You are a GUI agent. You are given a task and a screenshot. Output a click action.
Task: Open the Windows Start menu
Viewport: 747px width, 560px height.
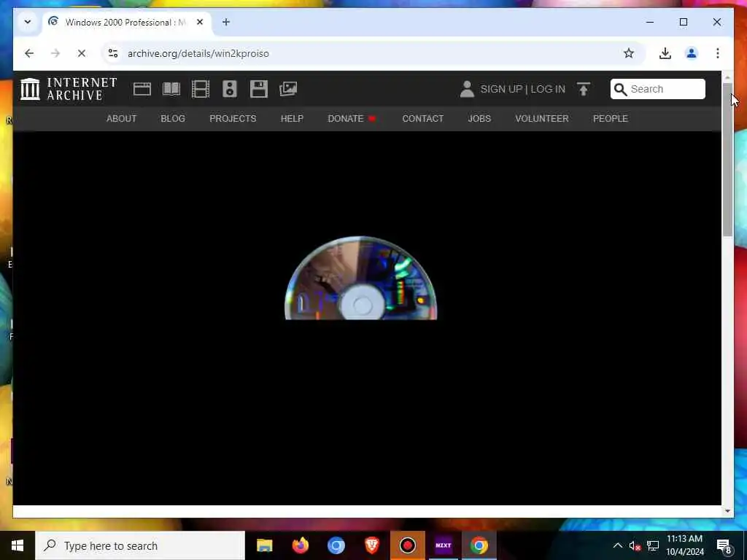click(18, 545)
